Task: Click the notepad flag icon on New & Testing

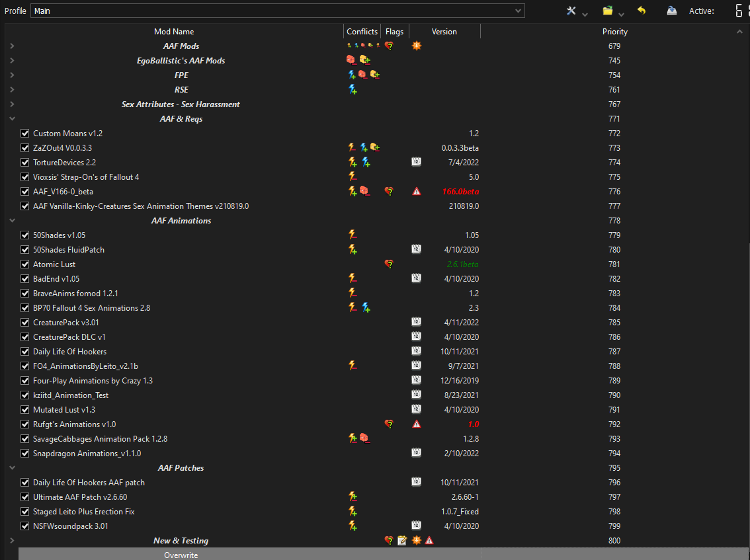Action: click(402, 540)
